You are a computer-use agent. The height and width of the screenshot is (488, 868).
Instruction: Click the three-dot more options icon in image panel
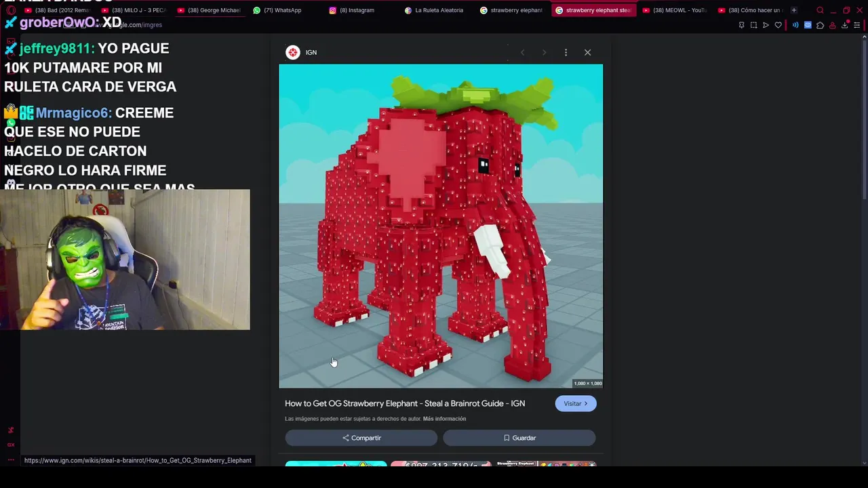566,52
